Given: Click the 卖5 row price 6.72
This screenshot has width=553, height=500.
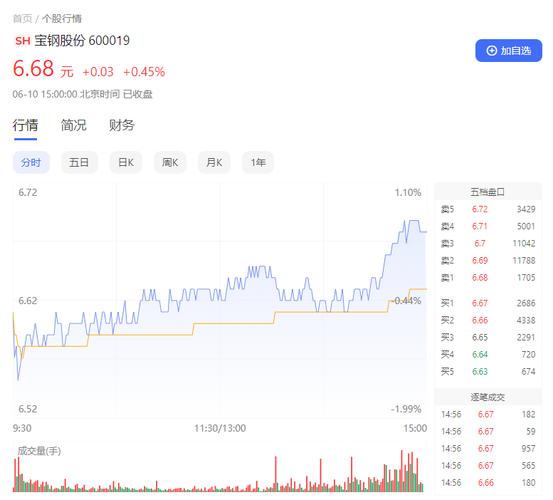Looking at the screenshot, I should point(480,209).
